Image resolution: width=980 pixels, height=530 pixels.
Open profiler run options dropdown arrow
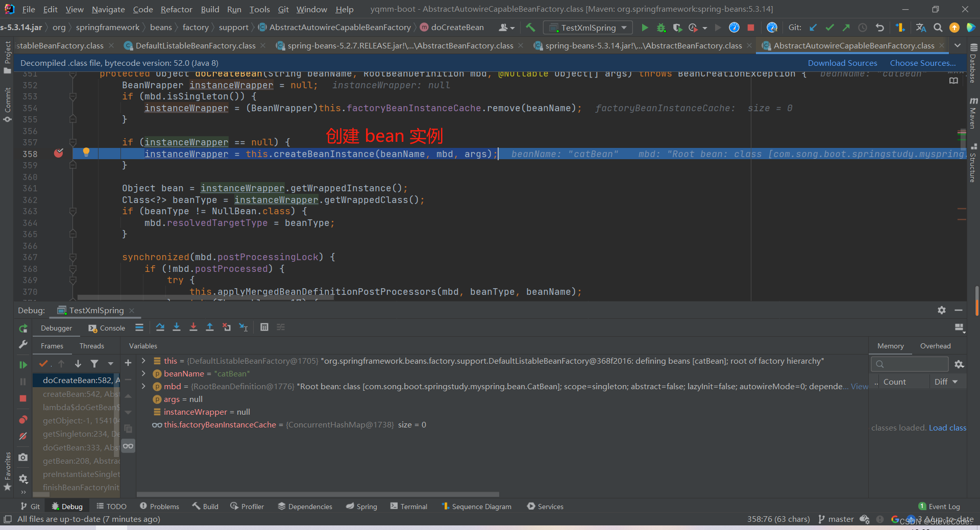(705, 28)
